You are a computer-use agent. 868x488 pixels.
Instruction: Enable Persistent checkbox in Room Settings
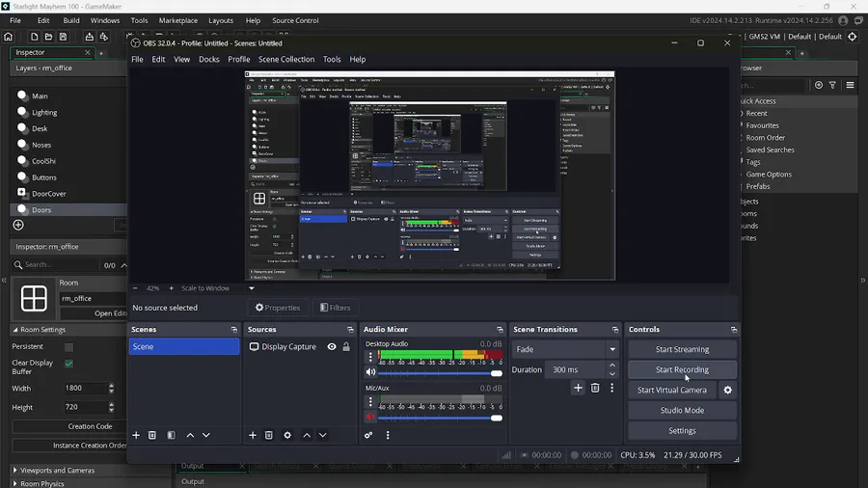pyautogui.click(x=68, y=347)
